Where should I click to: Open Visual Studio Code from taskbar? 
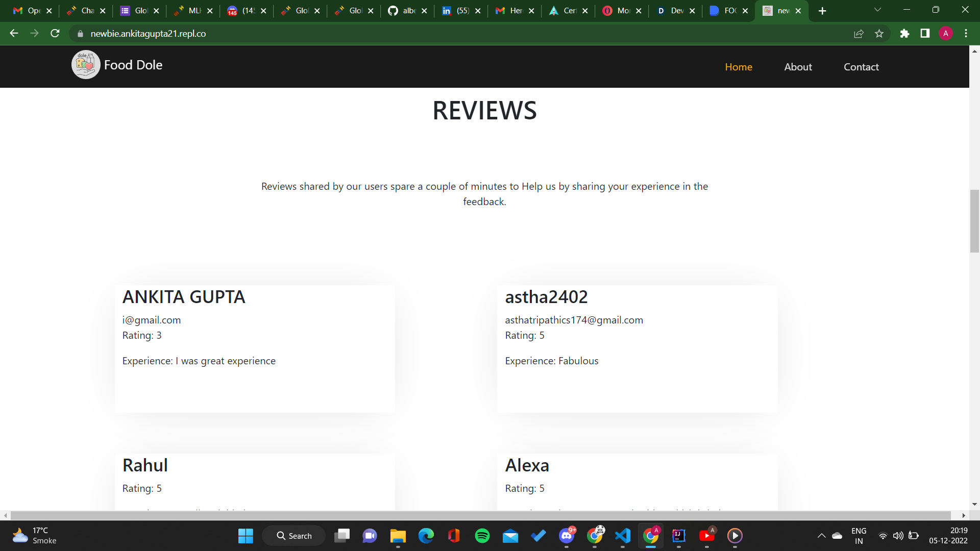coord(623,536)
